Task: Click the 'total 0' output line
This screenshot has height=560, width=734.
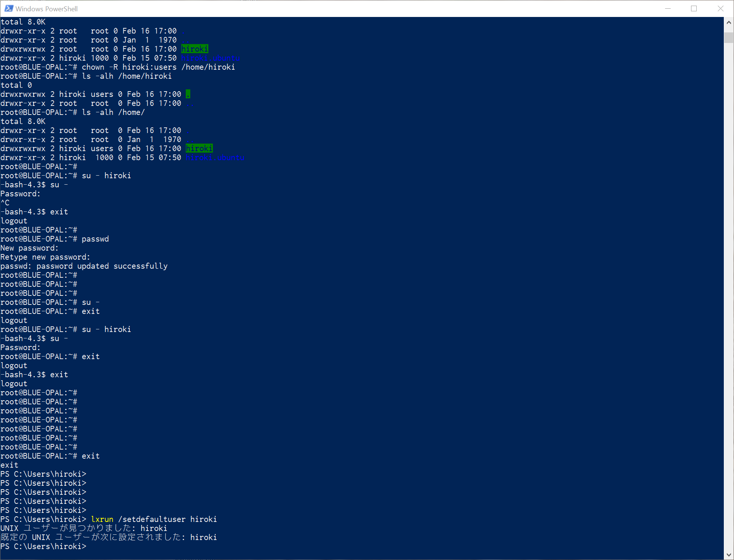Action: (x=16, y=85)
